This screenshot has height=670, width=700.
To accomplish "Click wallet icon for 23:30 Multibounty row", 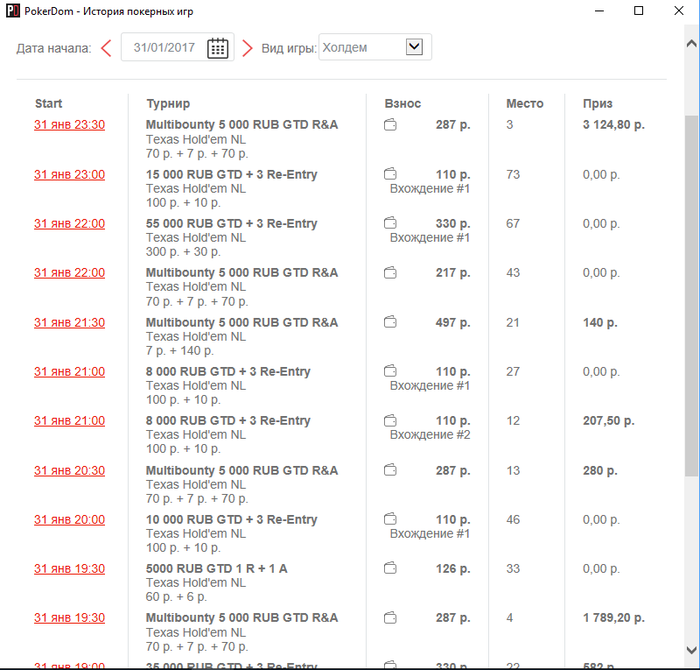I will [x=390, y=125].
